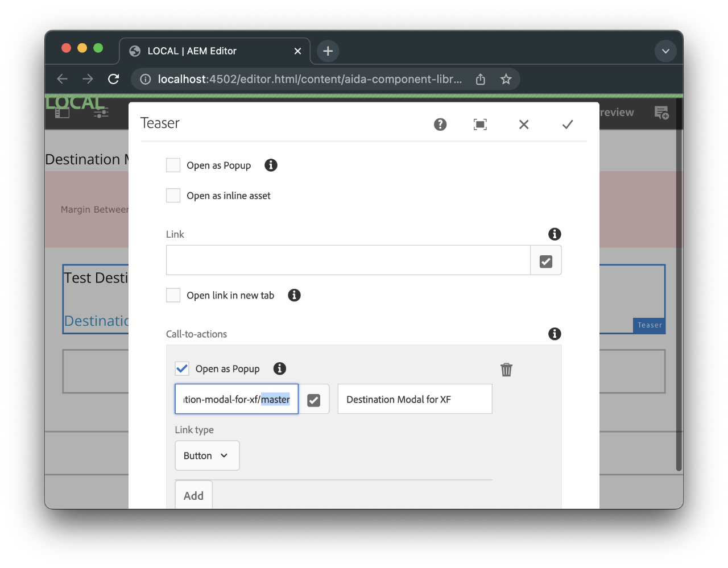
Task: Show info for the Link field
Action: 555,234
